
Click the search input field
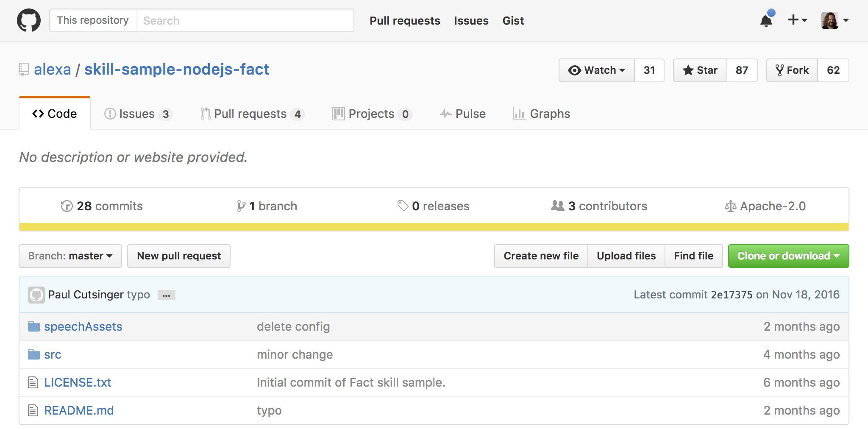245,20
